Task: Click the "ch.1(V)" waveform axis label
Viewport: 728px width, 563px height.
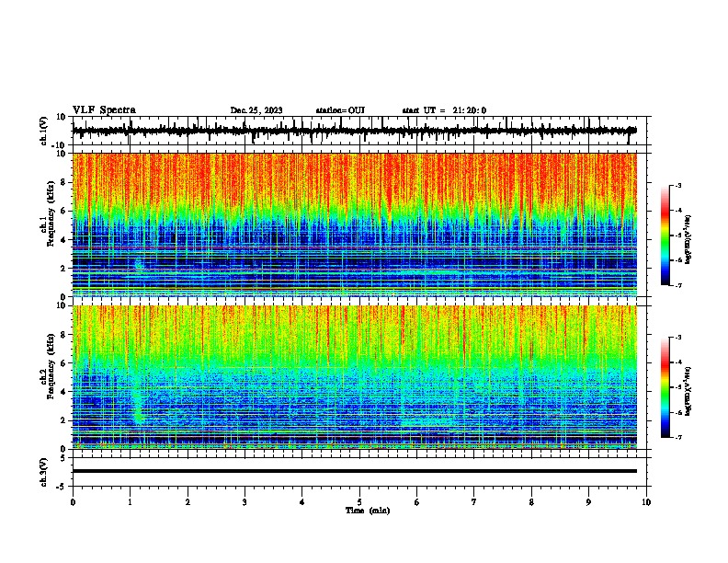Action: [x=44, y=131]
